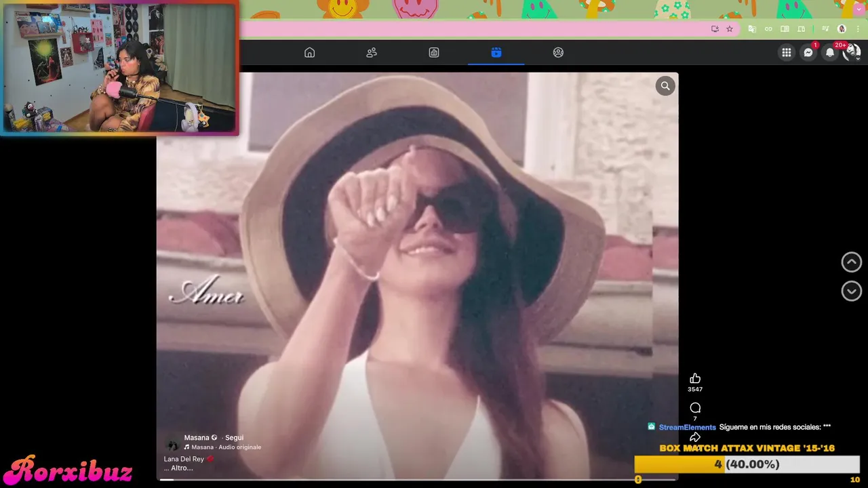Like the reel with thumbs up

(695, 378)
